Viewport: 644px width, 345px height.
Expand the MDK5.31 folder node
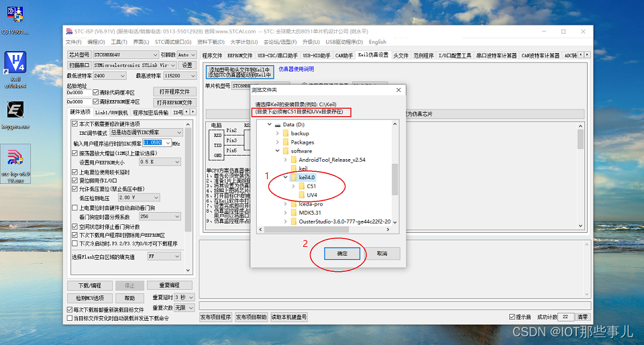point(286,213)
